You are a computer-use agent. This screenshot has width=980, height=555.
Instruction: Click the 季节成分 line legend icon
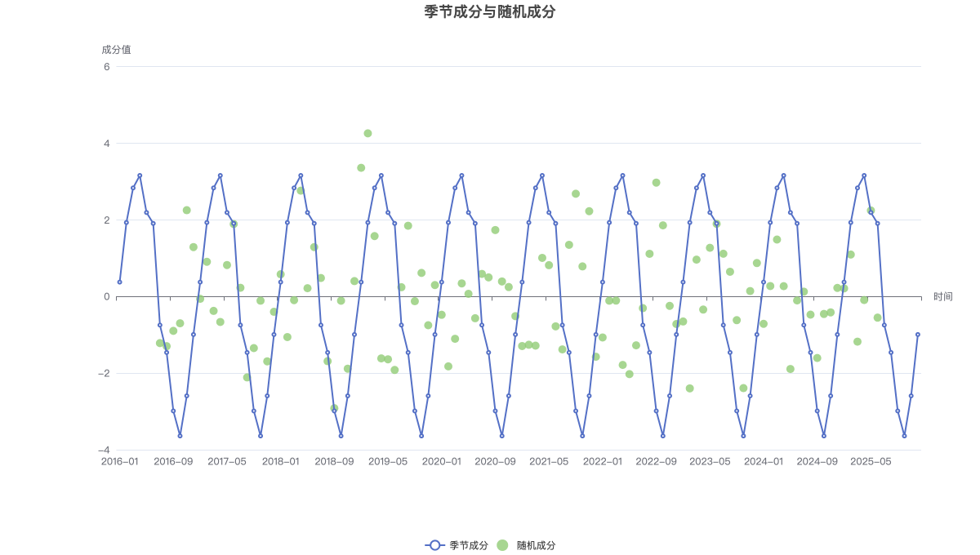click(434, 545)
